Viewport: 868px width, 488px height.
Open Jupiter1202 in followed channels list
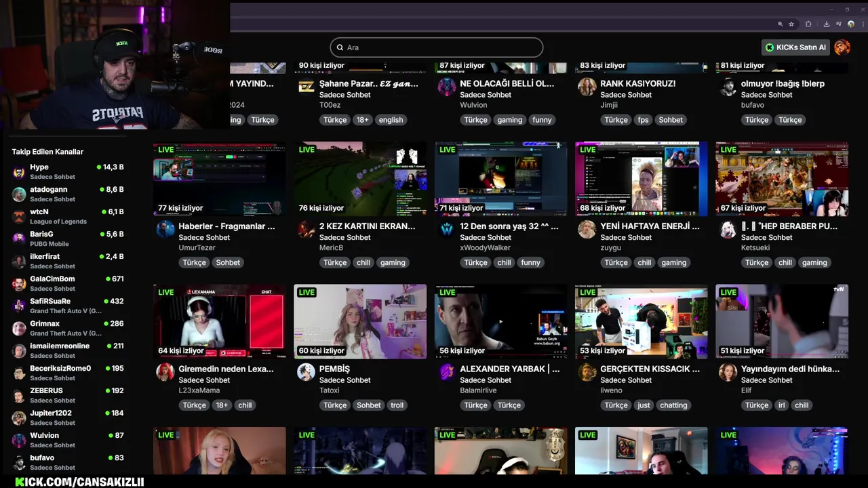[68, 418]
